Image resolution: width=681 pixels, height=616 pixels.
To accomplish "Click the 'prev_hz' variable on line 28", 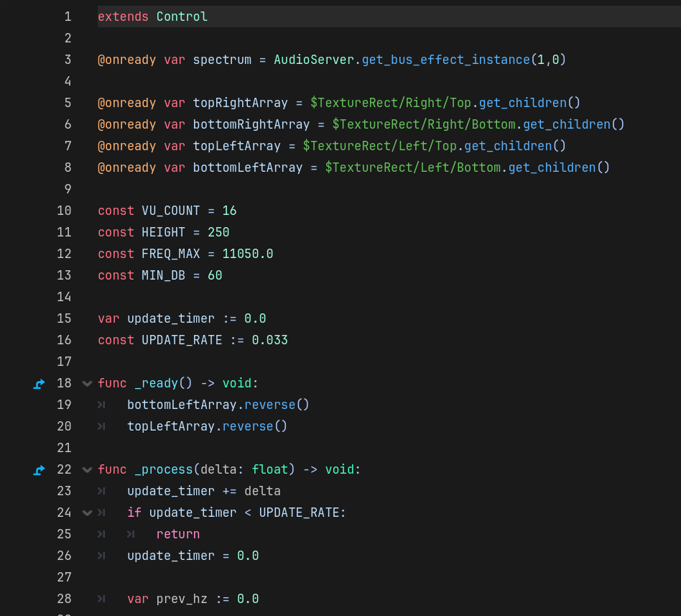I will pos(182,599).
